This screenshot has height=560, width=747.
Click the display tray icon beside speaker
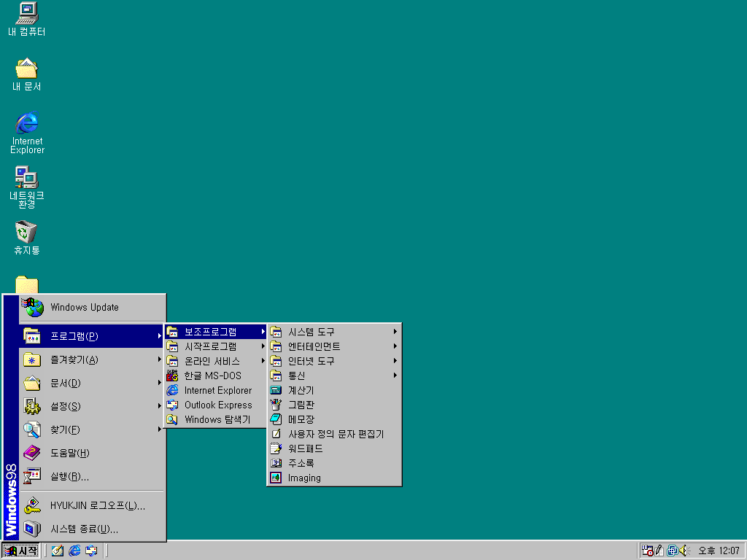(673, 551)
